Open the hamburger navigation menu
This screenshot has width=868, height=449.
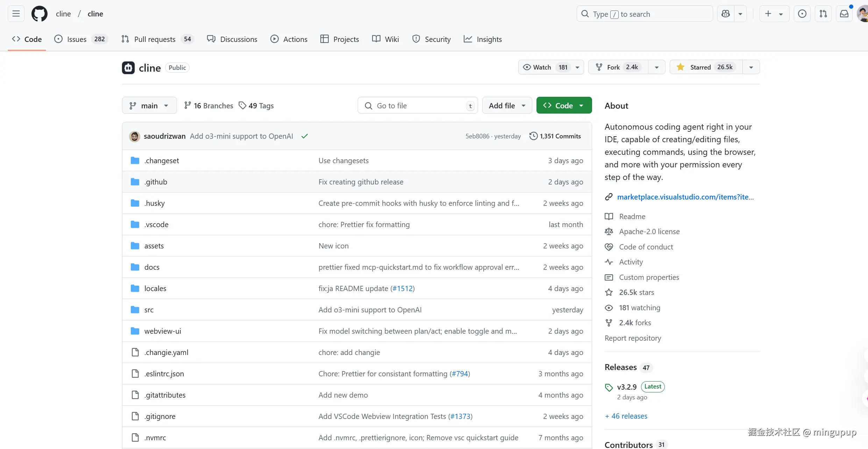(x=16, y=14)
